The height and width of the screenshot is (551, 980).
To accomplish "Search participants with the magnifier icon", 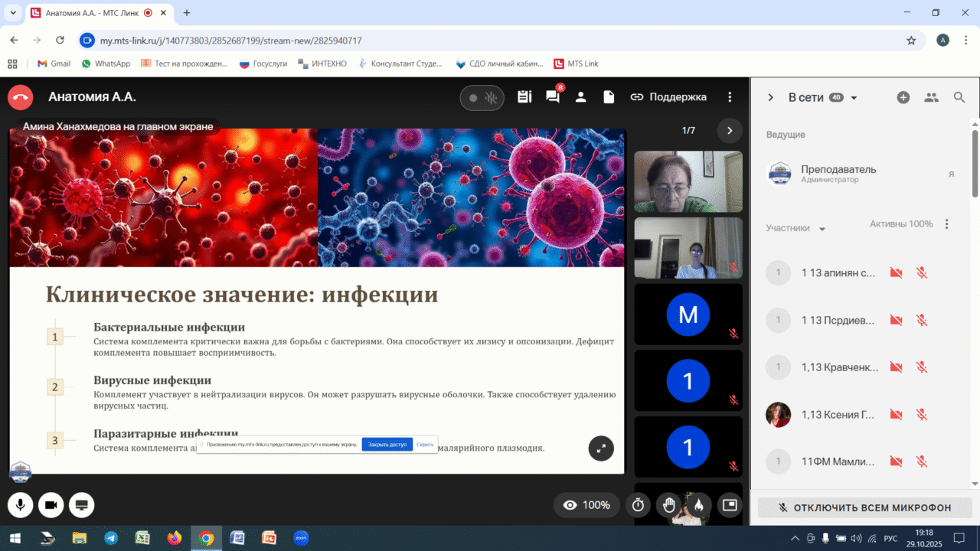I will (959, 97).
